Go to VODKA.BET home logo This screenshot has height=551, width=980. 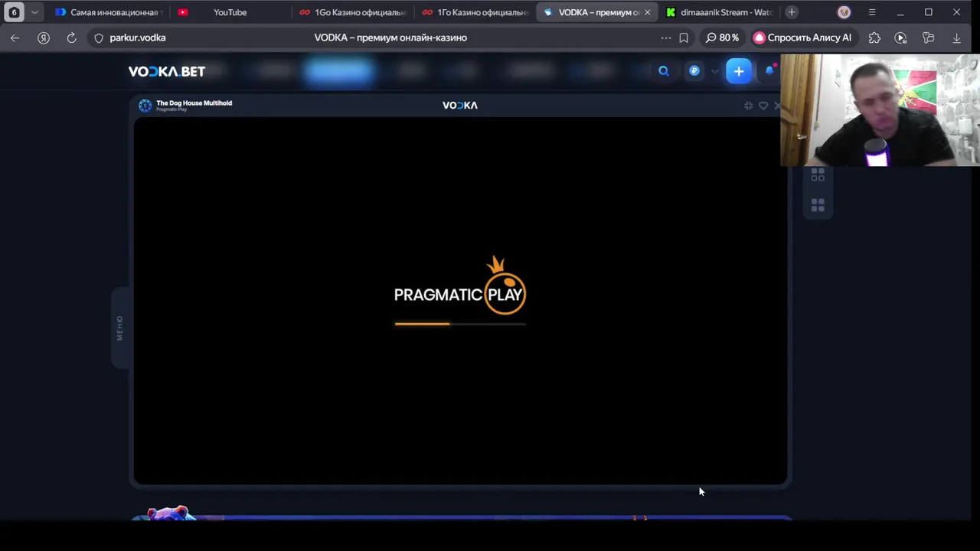pyautogui.click(x=167, y=71)
